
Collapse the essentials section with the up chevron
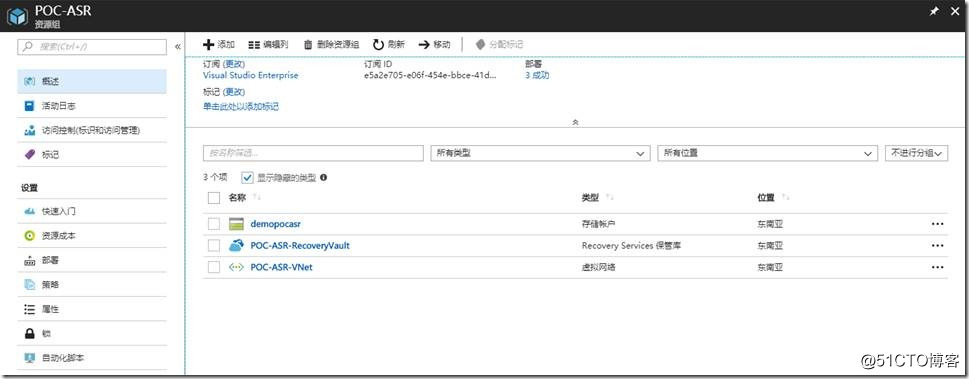(x=575, y=122)
